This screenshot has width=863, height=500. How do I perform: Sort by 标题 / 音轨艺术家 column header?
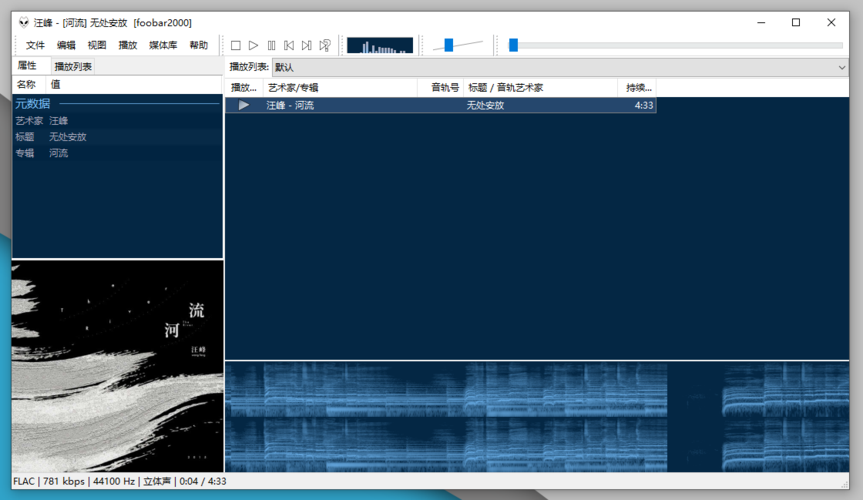(540, 88)
